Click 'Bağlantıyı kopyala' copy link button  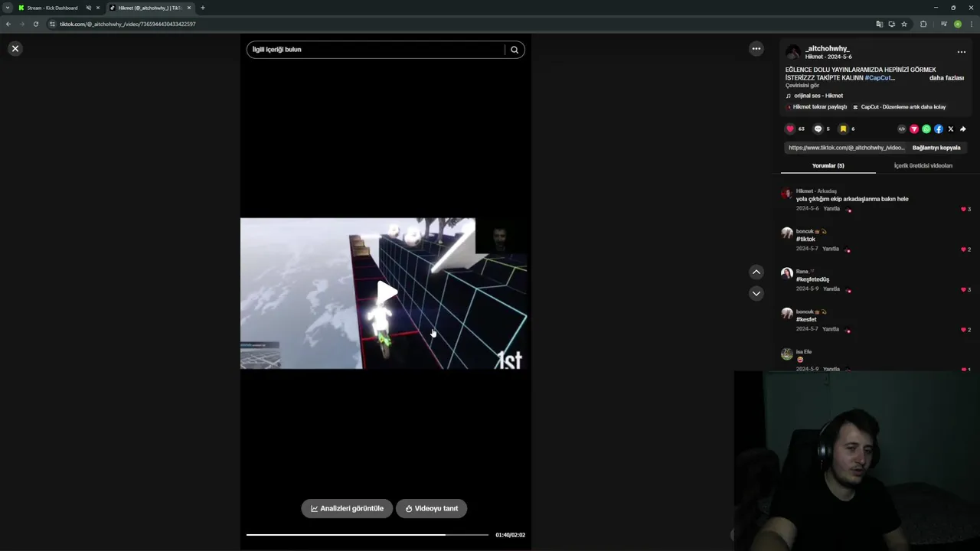[936, 148]
